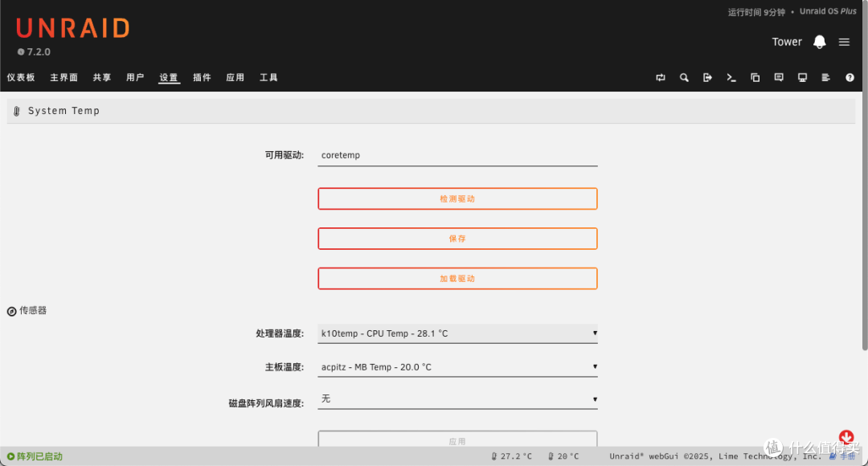Open the 插件 plugins menu
The height and width of the screenshot is (466, 868).
(202, 77)
